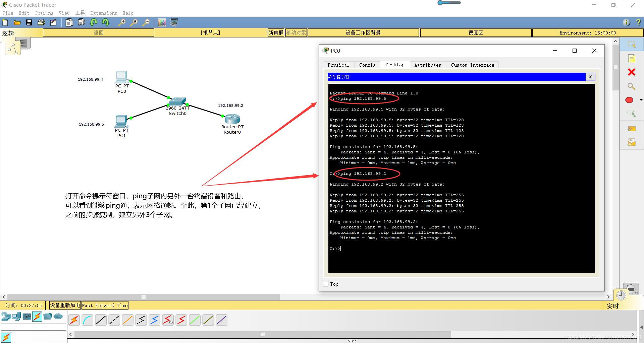Select the red Serial DTE cable
The height and width of the screenshot is (343, 644).
181,320
